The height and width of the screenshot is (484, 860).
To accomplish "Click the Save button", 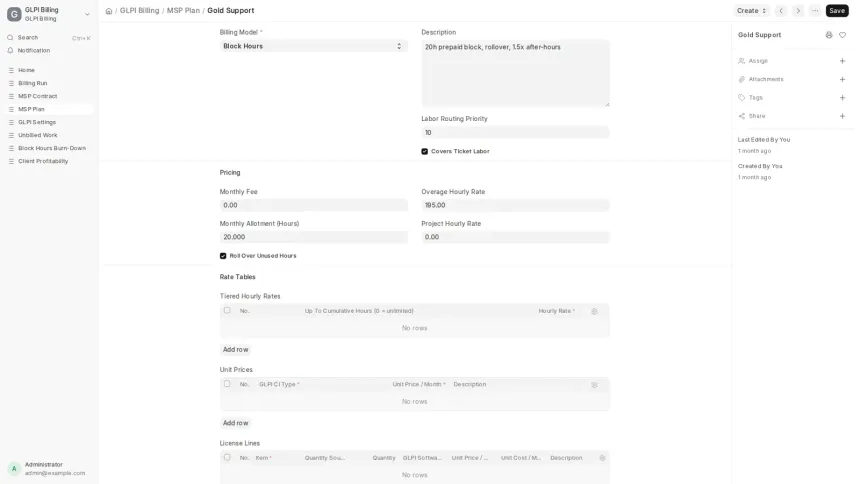I will (x=837, y=10).
